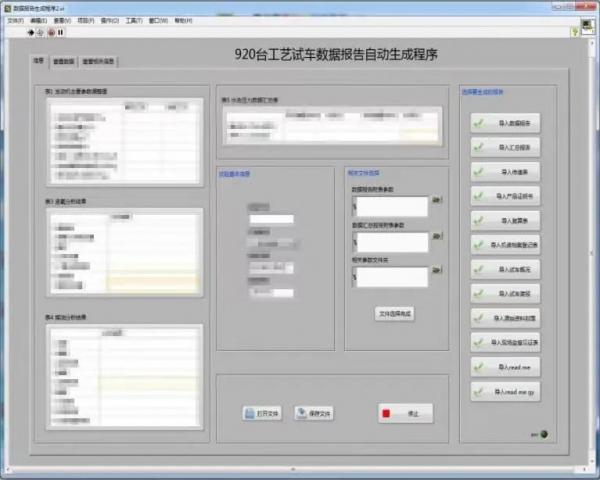Browse folder icon for 数据报告附表参数 path
This screenshot has width=600, height=480.
[436, 202]
